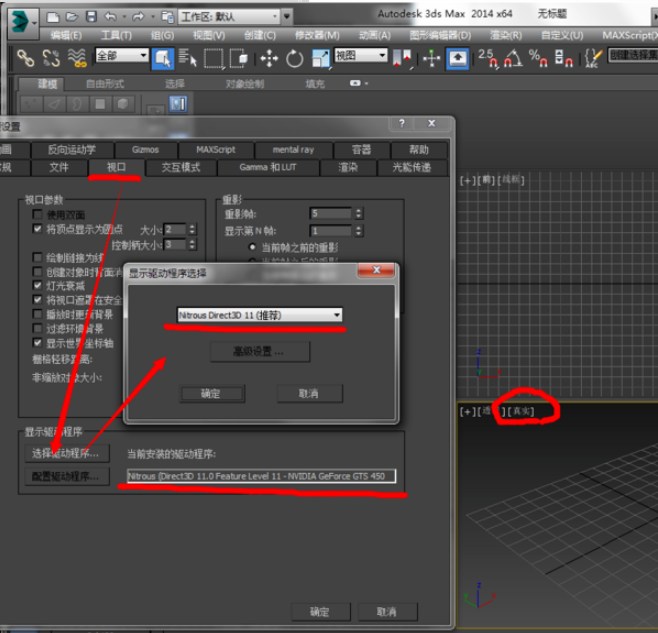The height and width of the screenshot is (633, 658).
Task: Click the 高级设置... button
Action: (260, 351)
